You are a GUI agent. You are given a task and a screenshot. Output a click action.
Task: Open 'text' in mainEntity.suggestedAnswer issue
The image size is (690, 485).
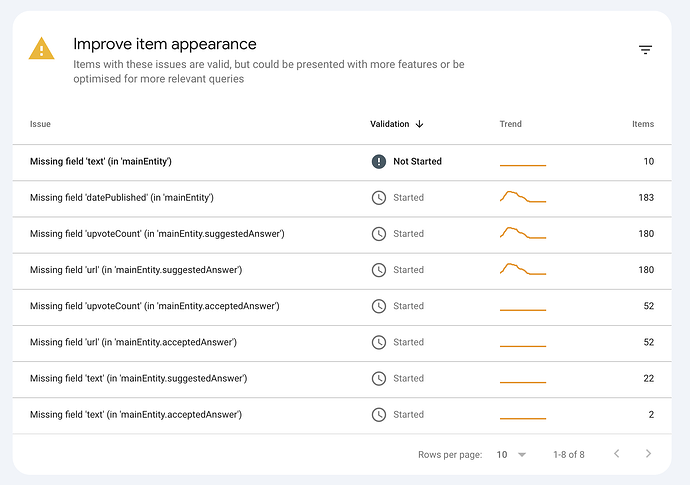click(x=342, y=379)
